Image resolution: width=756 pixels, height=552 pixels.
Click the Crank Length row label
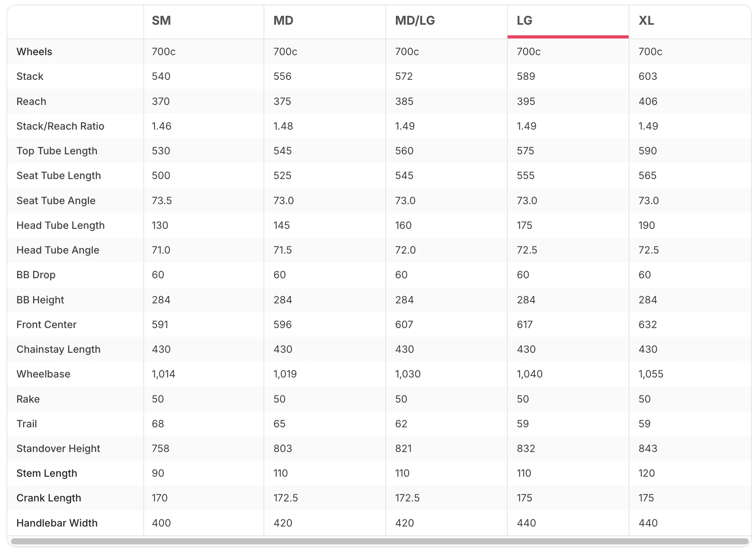point(49,498)
